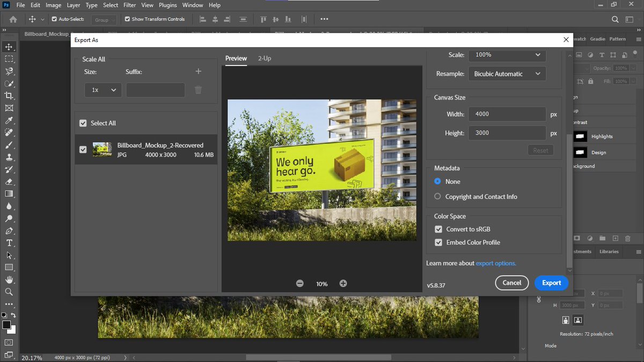
Task: Select the Brush tool
Action: tap(9, 145)
